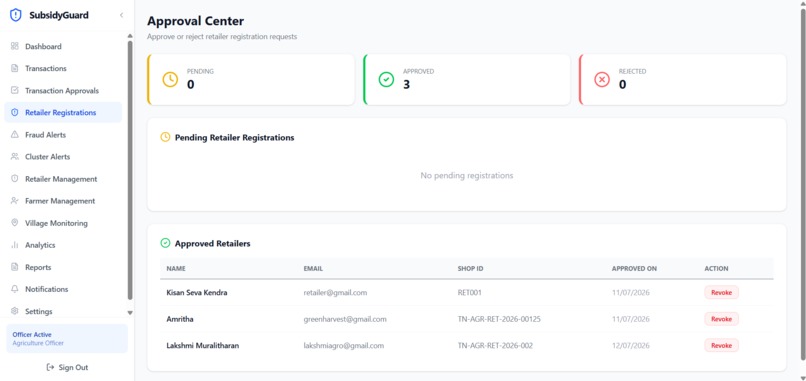The image size is (806, 381).
Task: Click the Sign Out arrow icon
Action: pyautogui.click(x=50, y=368)
